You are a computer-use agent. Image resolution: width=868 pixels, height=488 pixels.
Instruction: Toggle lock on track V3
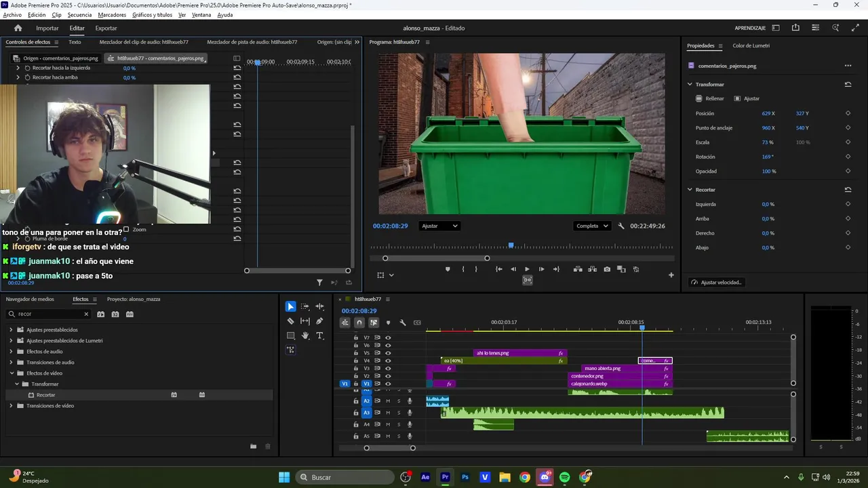click(355, 369)
